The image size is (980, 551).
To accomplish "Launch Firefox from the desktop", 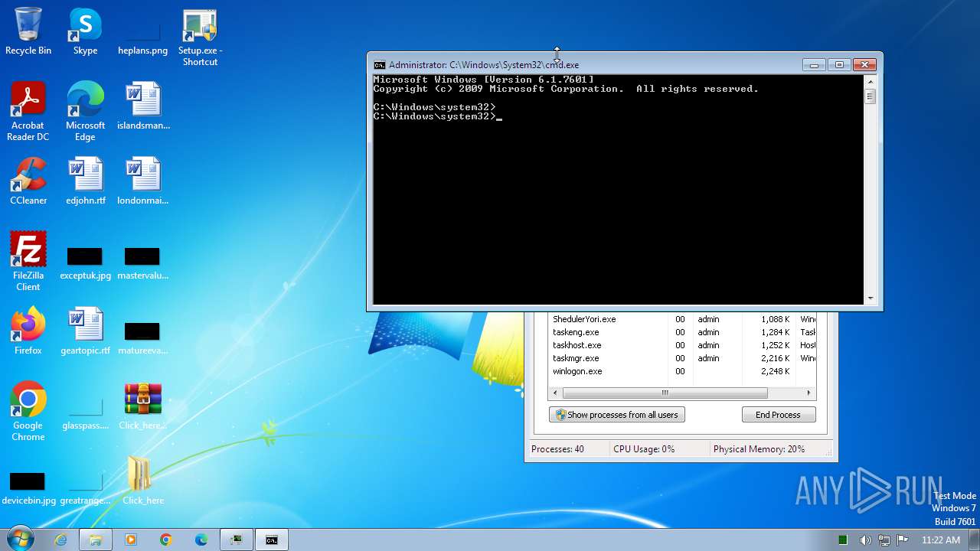I will coord(28,331).
